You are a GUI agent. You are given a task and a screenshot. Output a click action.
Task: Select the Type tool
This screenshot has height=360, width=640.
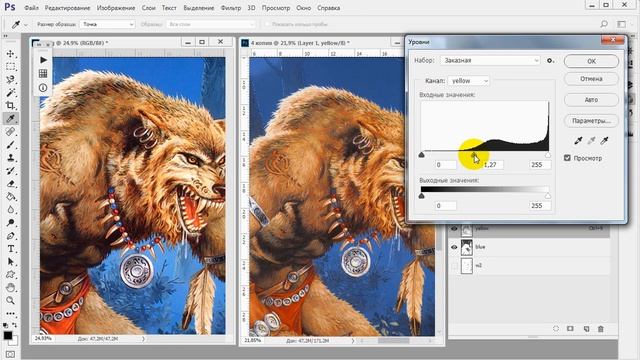11,249
